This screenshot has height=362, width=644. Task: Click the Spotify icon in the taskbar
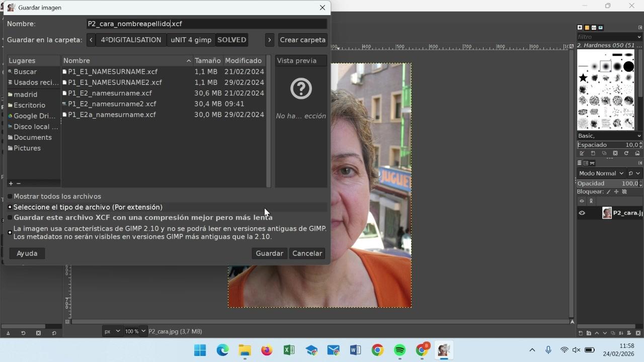pyautogui.click(x=399, y=350)
